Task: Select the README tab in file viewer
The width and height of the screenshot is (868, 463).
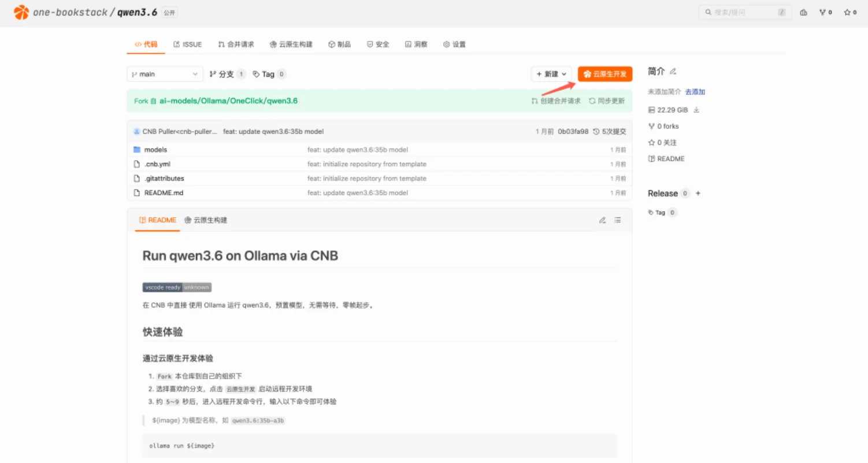Action: coord(158,220)
